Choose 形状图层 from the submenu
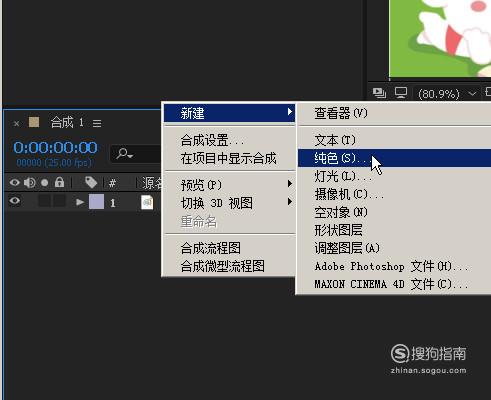 394,230
